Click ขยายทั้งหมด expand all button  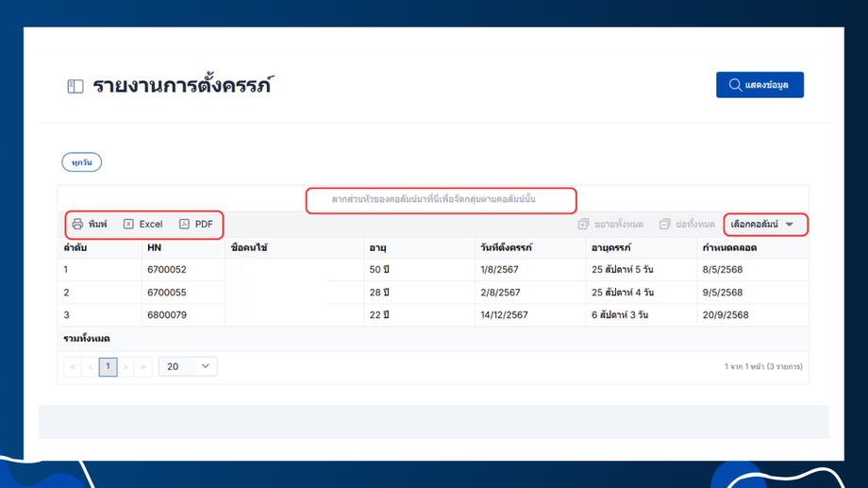coord(610,224)
